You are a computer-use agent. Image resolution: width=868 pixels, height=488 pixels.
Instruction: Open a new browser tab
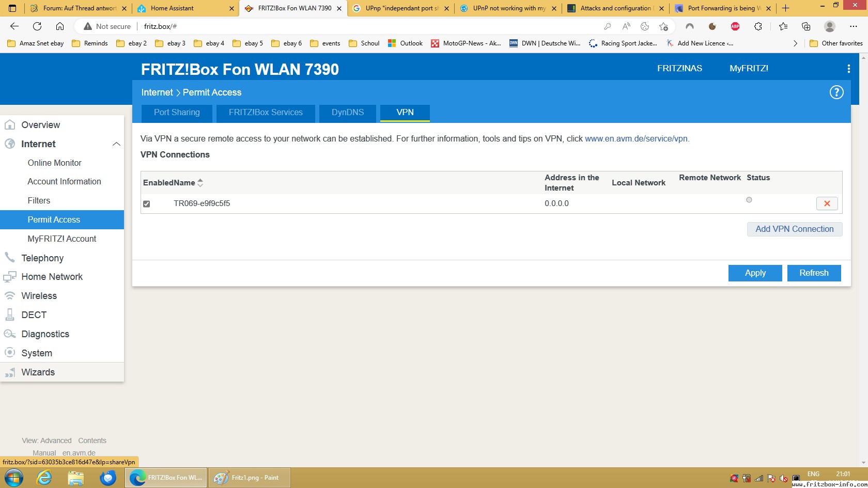(786, 8)
